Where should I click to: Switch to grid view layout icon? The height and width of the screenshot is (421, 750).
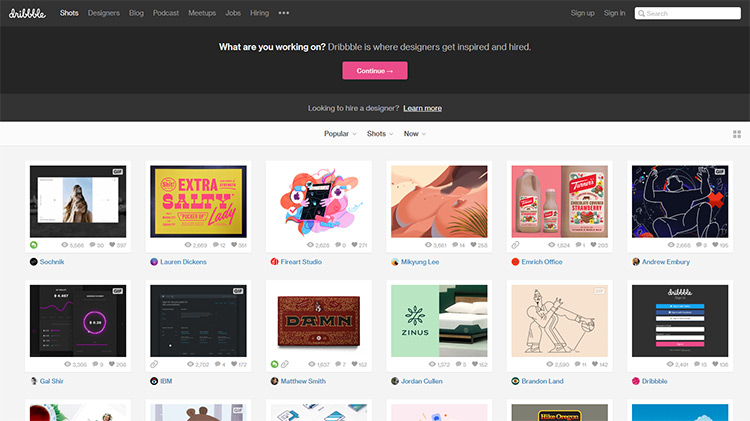point(737,134)
